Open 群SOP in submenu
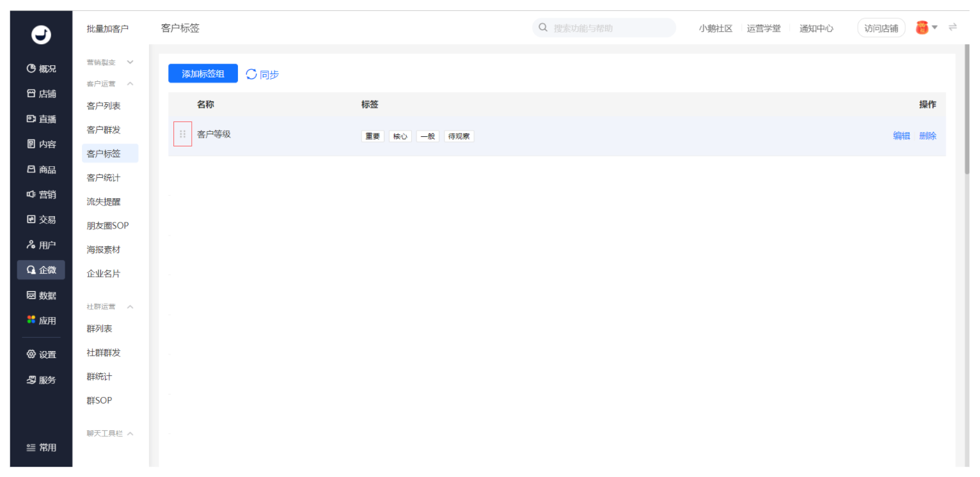This screenshot has height=477, width=980. pyautogui.click(x=99, y=401)
